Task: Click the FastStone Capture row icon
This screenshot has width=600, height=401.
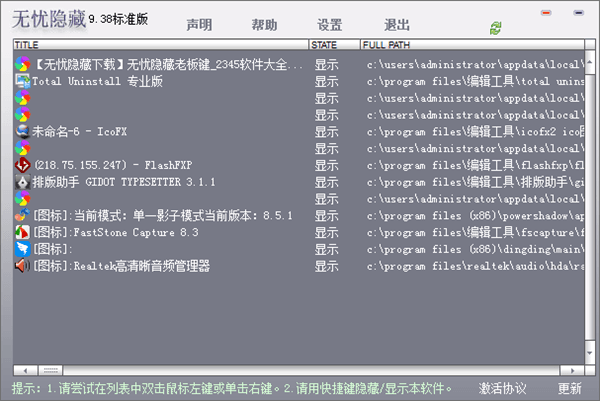Action: pos(22,232)
